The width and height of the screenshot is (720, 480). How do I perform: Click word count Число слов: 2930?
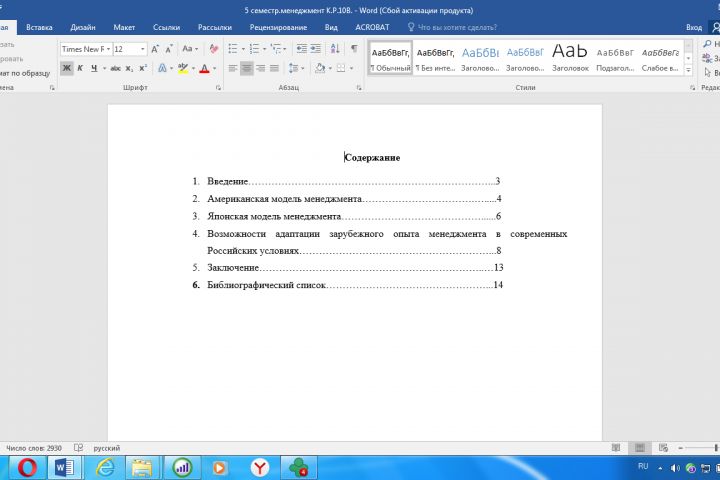(x=34, y=448)
